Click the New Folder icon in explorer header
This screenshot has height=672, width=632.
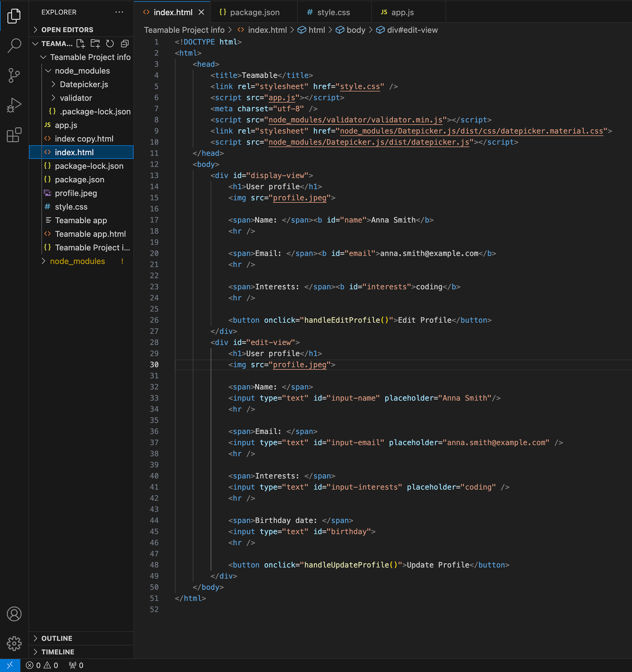coord(95,43)
